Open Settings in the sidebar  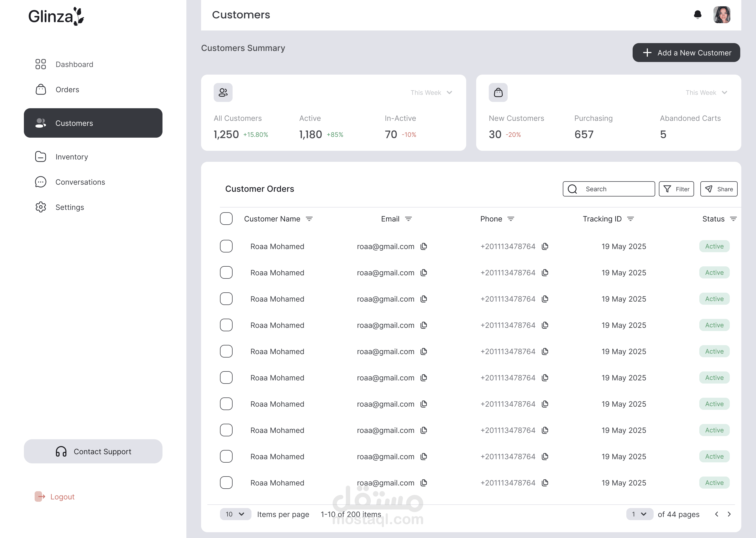pos(60,207)
